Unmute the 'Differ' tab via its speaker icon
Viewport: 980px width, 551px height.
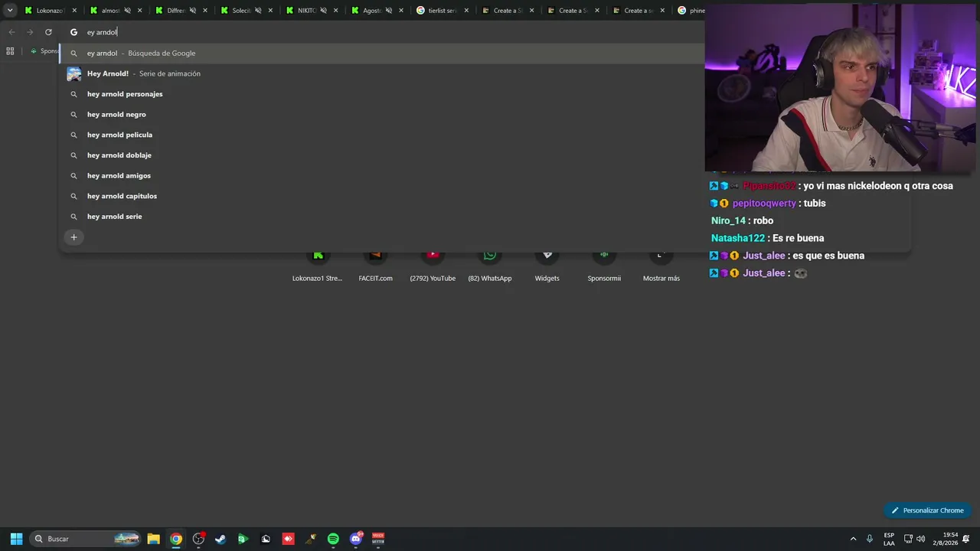(193, 11)
